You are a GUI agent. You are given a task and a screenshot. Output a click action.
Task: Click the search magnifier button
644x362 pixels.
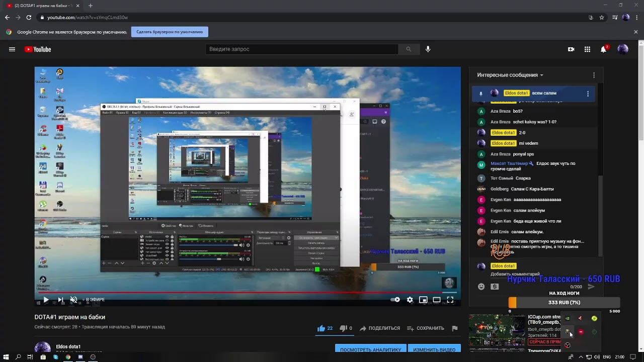(x=409, y=49)
